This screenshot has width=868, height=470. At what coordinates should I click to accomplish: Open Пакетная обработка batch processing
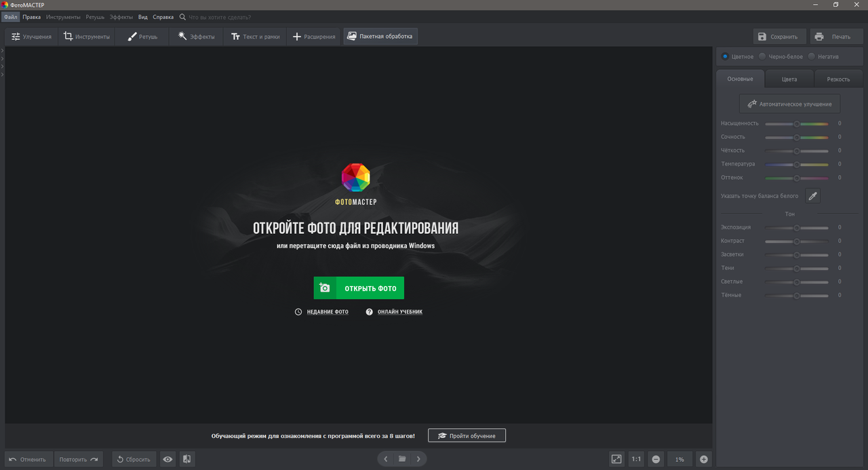380,37
